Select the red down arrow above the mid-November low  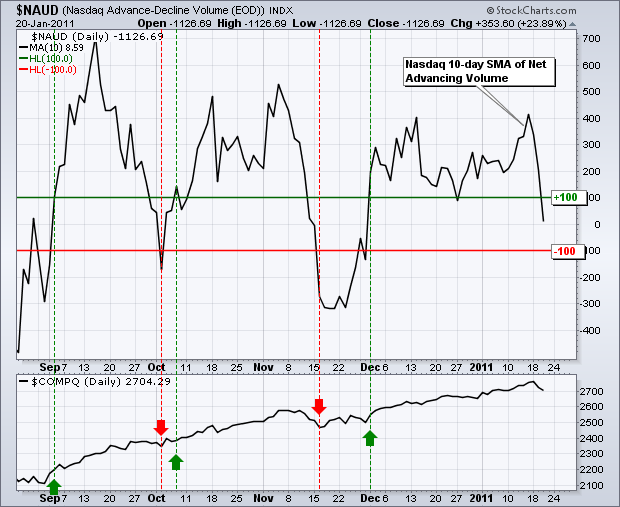coord(319,407)
